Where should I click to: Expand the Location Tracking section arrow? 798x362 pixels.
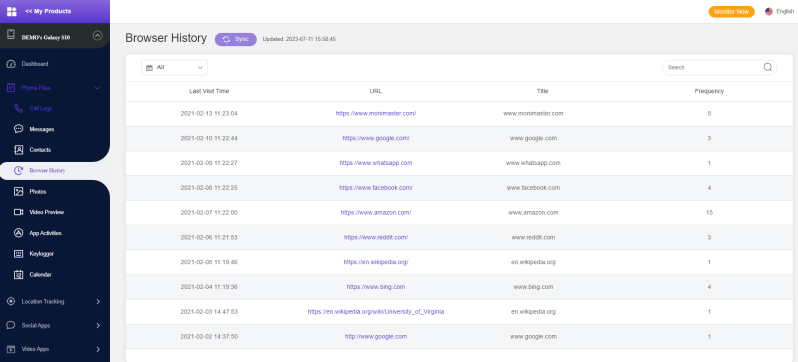tap(98, 301)
